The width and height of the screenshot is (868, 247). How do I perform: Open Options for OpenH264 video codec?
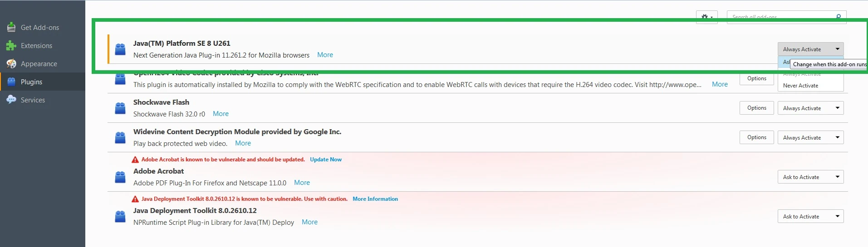tap(756, 78)
